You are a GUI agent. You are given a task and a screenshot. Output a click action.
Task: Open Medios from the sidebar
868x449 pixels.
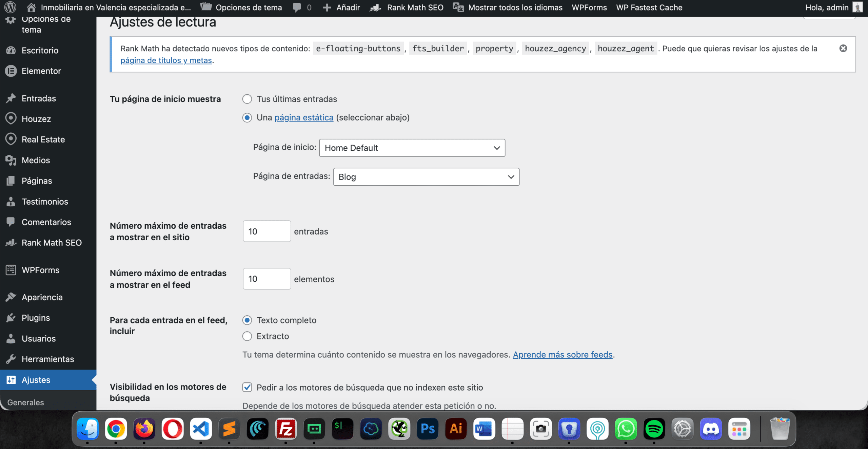[x=36, y=160]
